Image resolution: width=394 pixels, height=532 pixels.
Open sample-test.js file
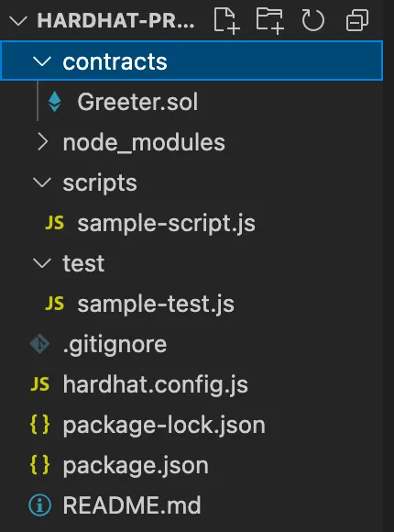[156, 305]
